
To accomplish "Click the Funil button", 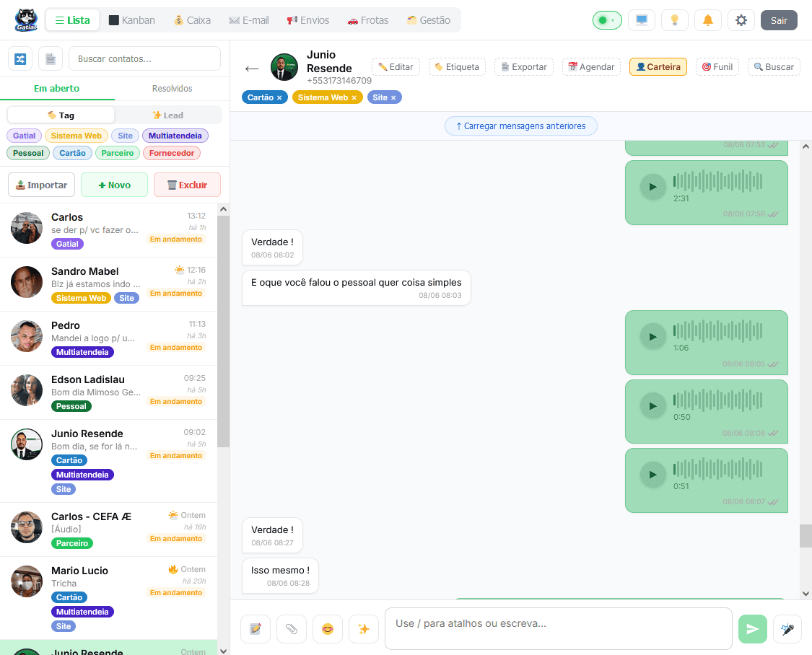I will point(717,67).
